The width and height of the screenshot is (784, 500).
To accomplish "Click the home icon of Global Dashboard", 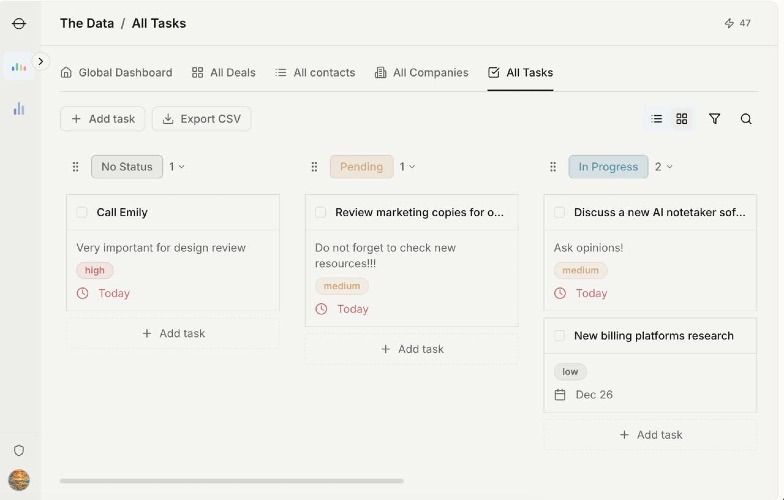I will point(66,72).
